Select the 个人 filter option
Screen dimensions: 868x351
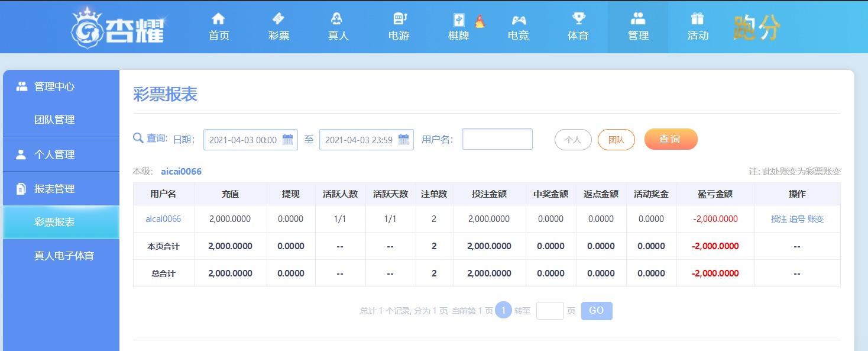(573, 140)
